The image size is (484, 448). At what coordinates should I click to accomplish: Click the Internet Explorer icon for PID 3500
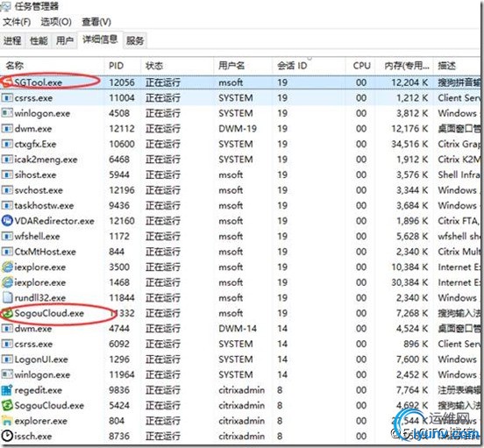[7, 267]
